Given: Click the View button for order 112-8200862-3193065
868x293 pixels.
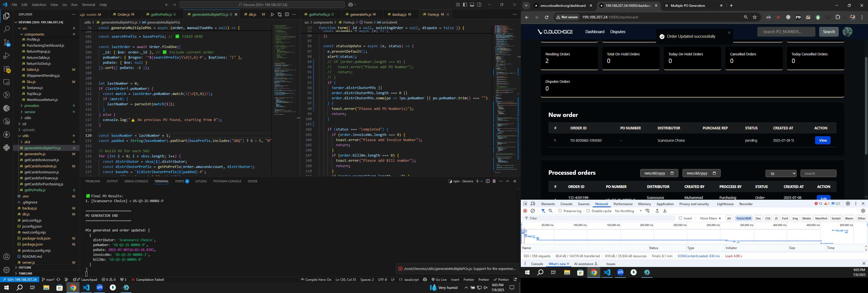Looking at the screenshot, I should coord(822,140).
